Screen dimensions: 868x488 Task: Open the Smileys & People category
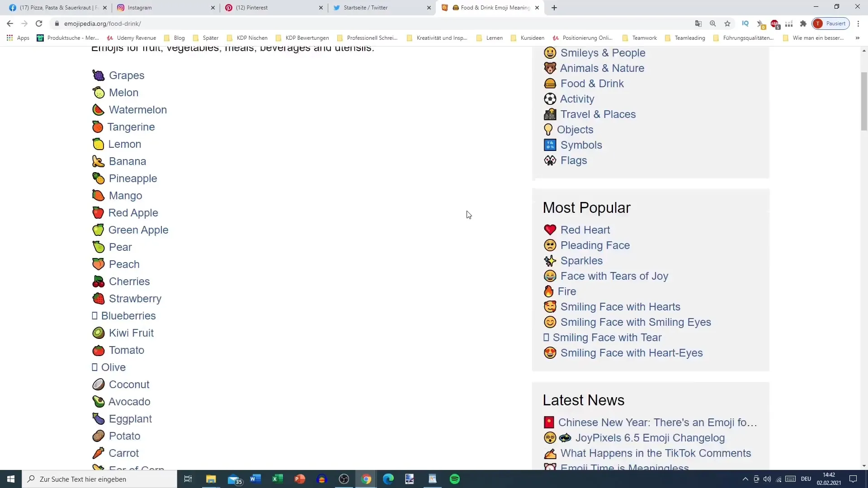point(603,53)
